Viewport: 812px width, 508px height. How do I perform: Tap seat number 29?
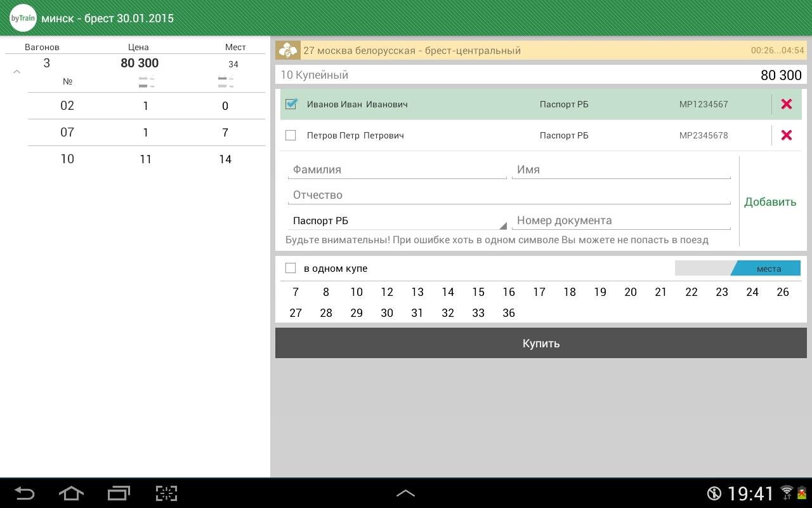pos(357,313)
